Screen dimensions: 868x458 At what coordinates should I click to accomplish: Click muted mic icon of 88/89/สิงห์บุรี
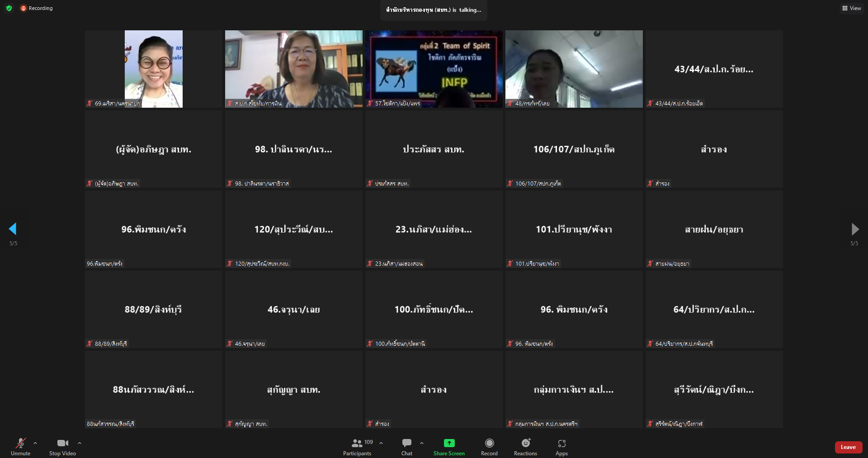[90, 344]
